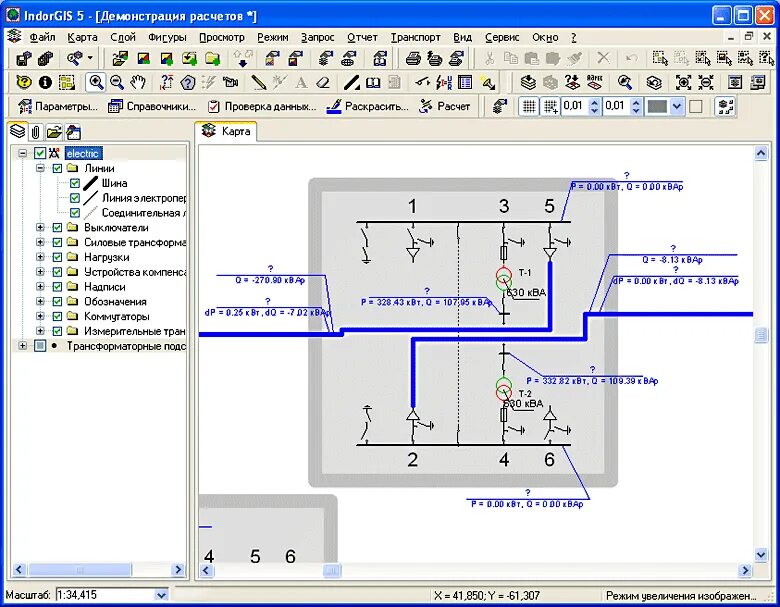Click the zoom-in to extent icon

coord(683,82)
